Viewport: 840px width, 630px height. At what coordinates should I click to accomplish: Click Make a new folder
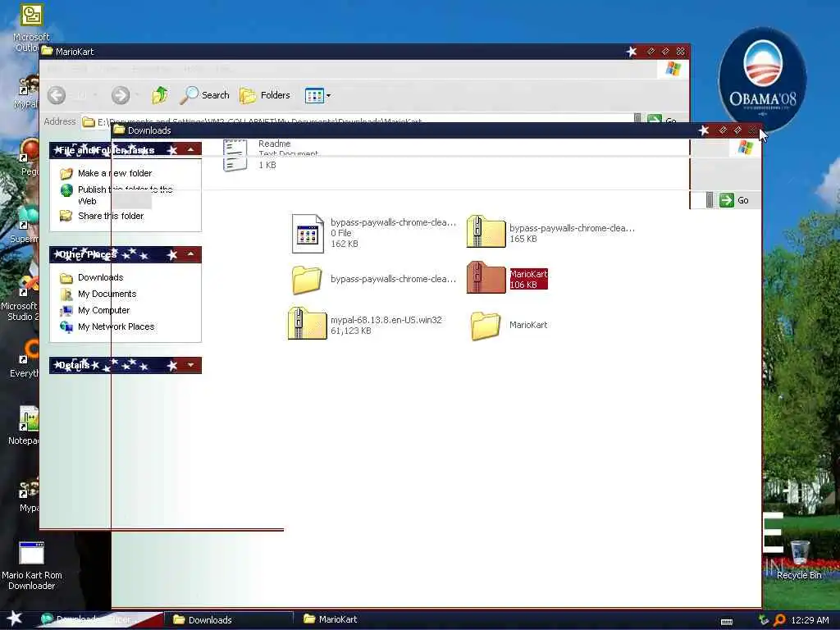(x=115, y=173)
